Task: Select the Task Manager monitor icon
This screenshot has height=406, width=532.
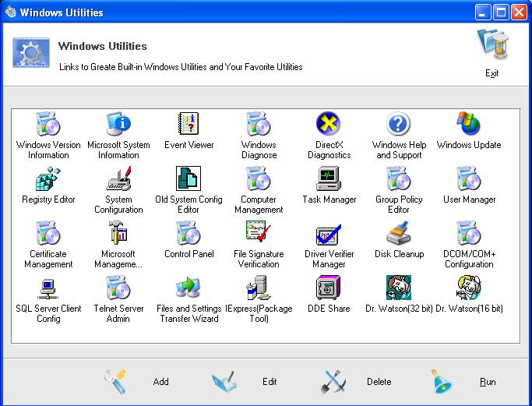Action: [329, 178]
